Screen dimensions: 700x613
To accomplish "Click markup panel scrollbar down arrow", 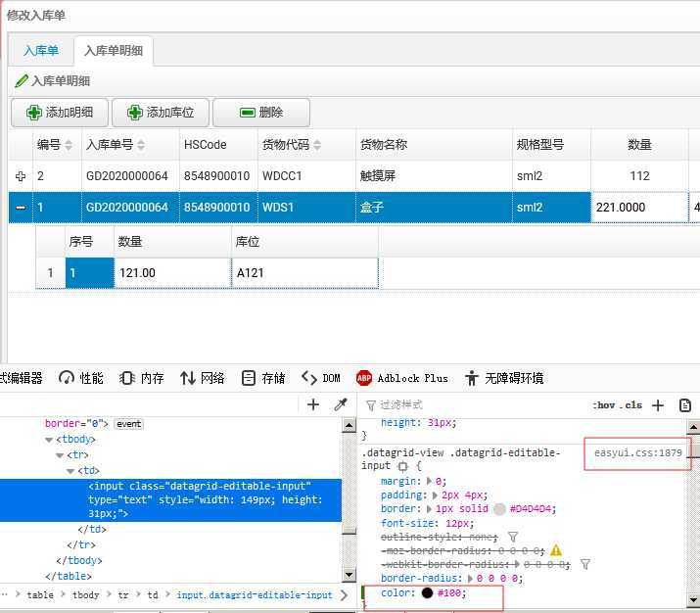I will tap(350, 575).
